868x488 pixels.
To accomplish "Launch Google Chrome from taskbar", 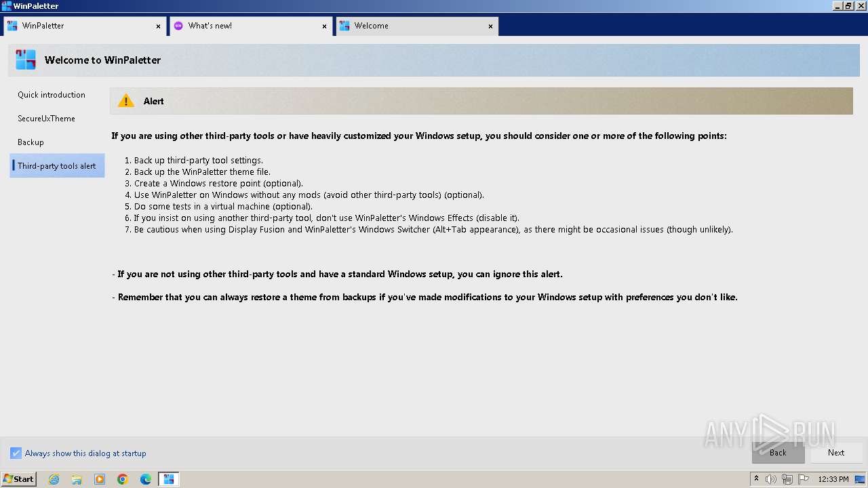I will click(x=123, y=479).
